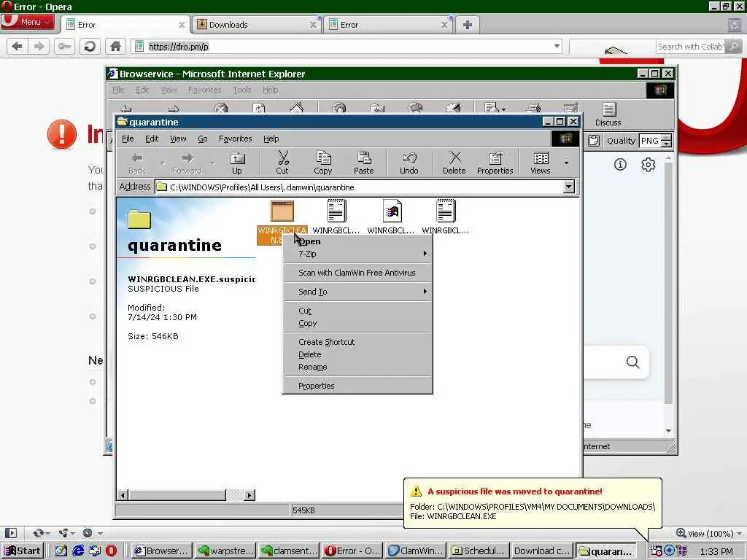
Task: Switch to Download c... taskbar button
Action: (542, 551)
